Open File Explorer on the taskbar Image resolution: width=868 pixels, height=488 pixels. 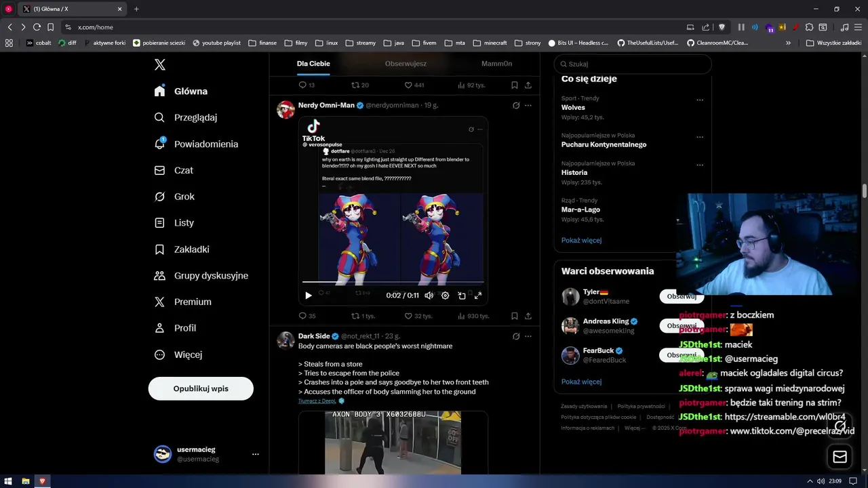point(25,481)
